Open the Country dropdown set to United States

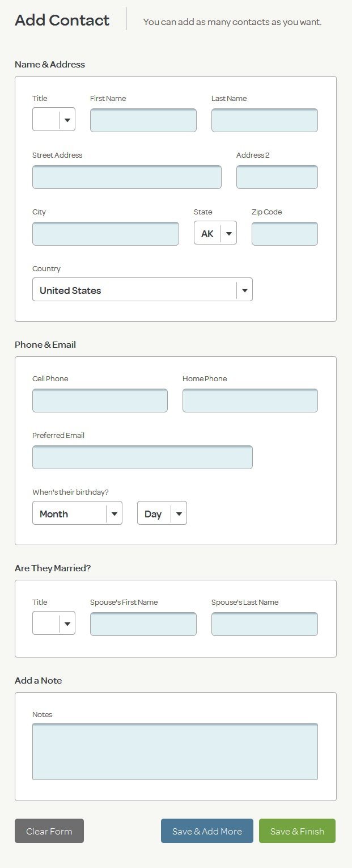pyautogui.click(x=142, y=290)
